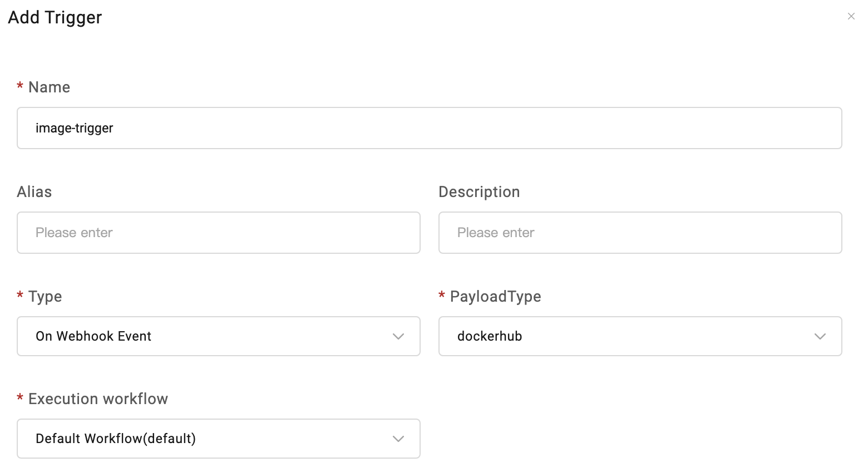
Task: Focus the Name field containing image-trigger
Action: (429, 128)
